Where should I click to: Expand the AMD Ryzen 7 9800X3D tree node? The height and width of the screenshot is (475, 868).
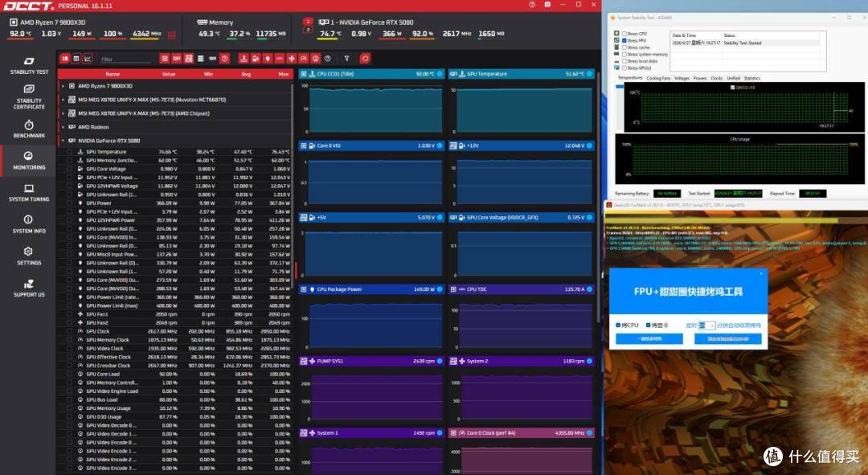point(63,86)
